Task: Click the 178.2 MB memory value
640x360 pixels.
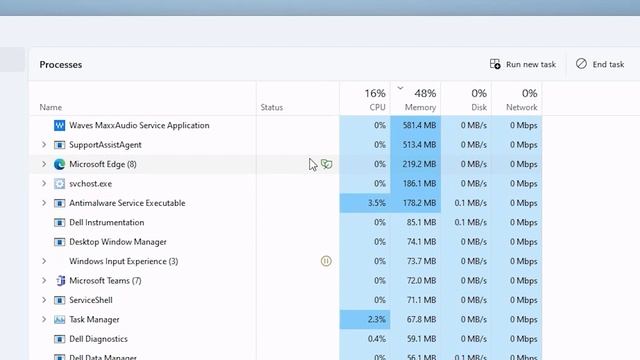Action: tap(419, 203)
